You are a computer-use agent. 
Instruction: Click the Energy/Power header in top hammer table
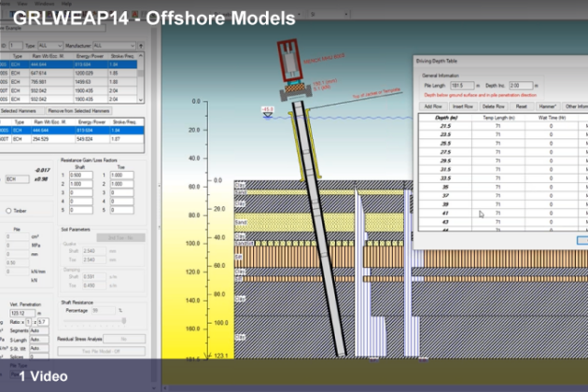[x=90, y=56]
